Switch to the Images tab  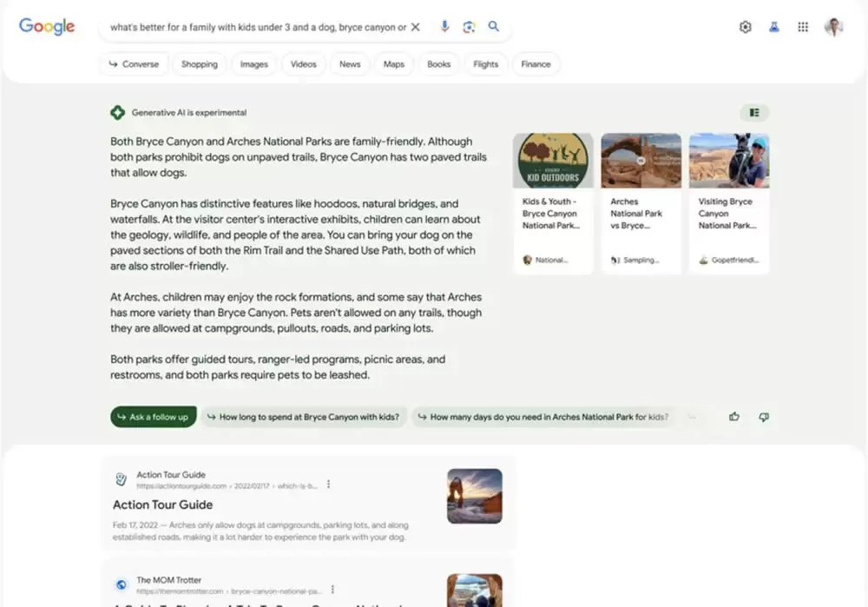coord(253,63)
